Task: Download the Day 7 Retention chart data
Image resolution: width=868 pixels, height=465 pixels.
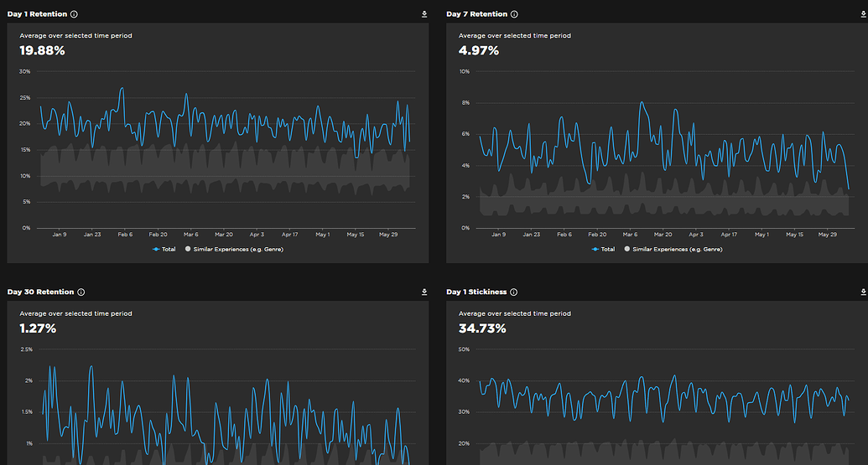Action: 863,14
